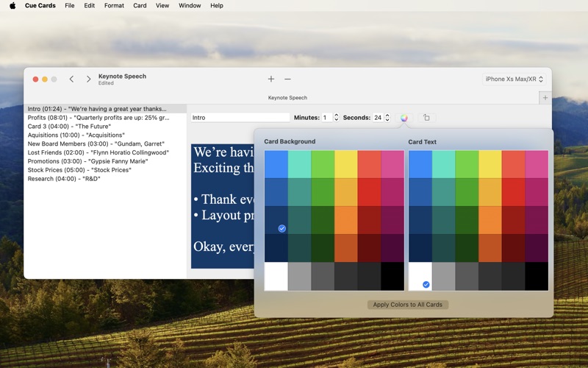
Task: Pick pink in Card Background top row
Action: (x=392, y=164)
